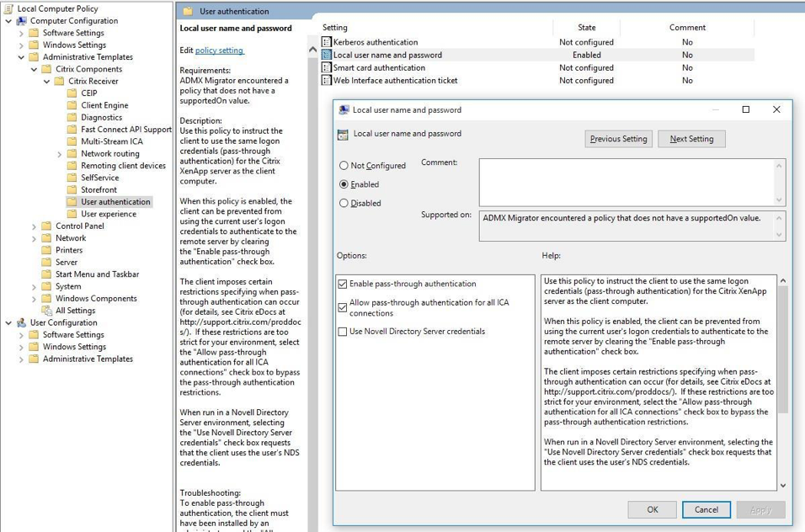Click the Storefront folder icon
The image size is (805, 532).
(72, 190)
